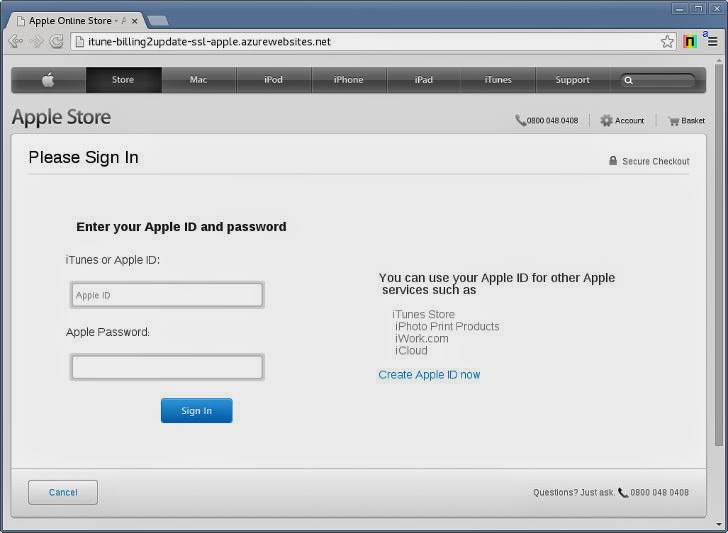Go to the iTunes navigation item
This screenshot has height=533, width=728.
coord(498,80)
